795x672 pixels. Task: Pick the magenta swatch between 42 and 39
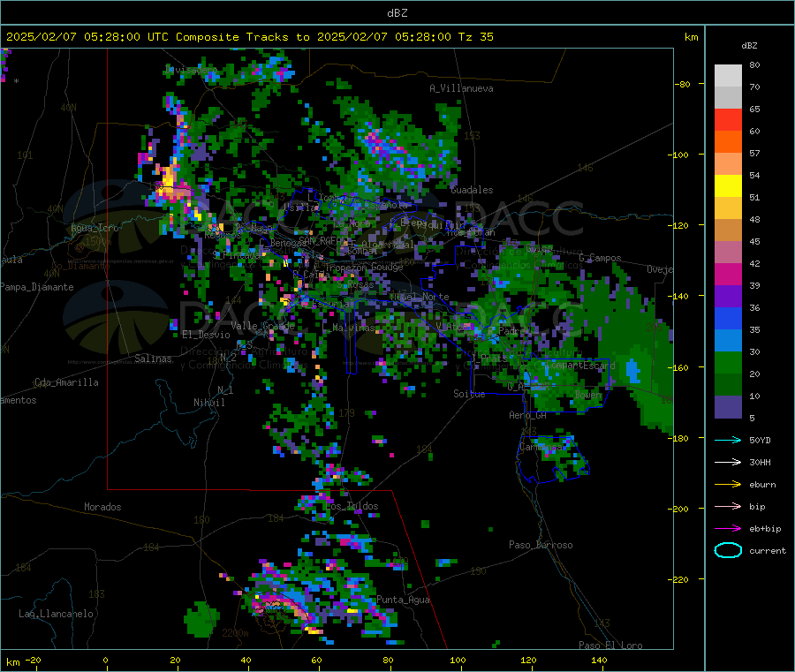click(x=728, y=274)
